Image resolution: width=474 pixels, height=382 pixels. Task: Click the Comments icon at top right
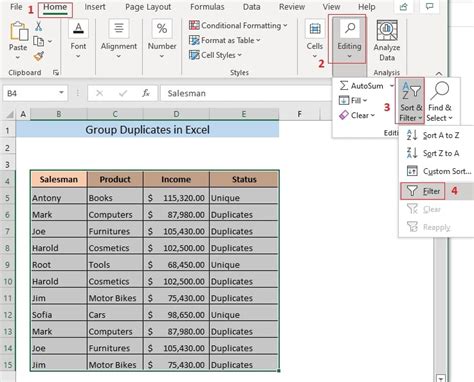(x=429, y=7)
